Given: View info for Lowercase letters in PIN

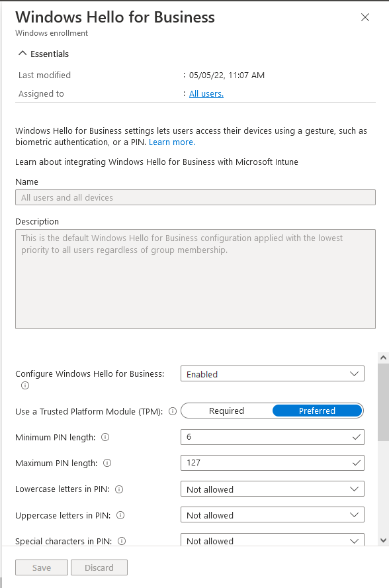Looking at the screenshot, I should [x=118, y=489].
